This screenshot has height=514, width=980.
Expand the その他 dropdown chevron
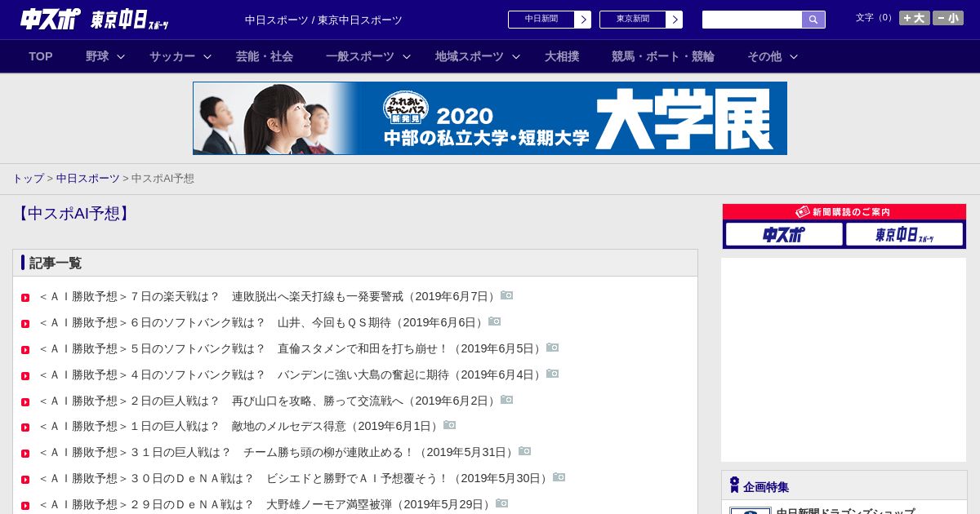pyautogui.click(x=794, y=56)
